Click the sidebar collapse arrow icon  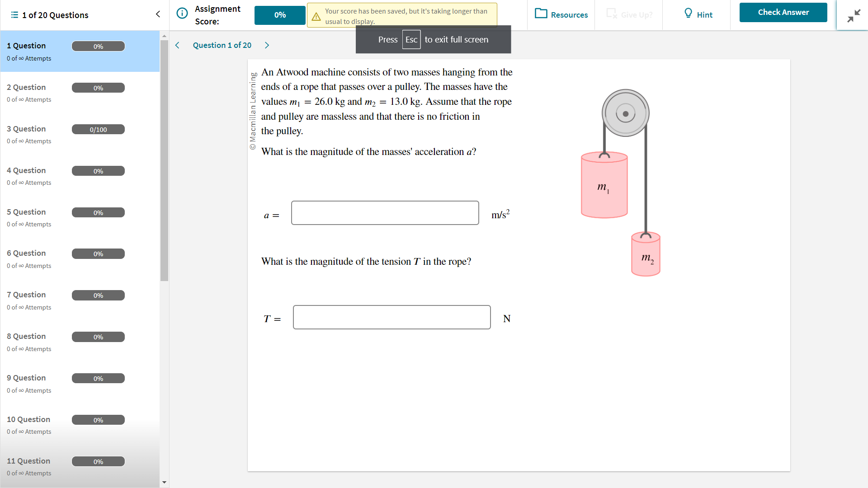tap(158, 15)
